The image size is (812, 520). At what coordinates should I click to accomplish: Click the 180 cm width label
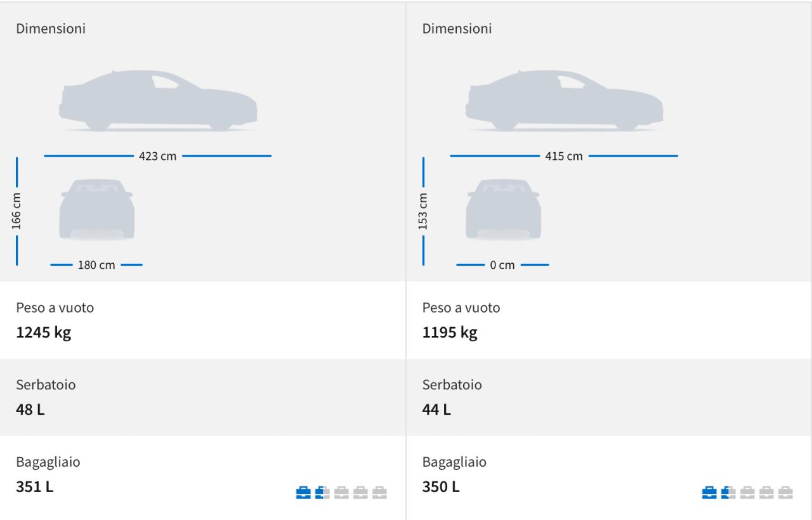pos(96,265)
